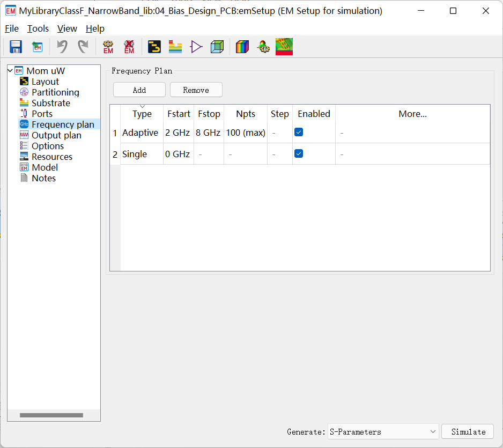Select Options in the setup tree
The width and height of the screenshot is (503, 448).
click(x=48, y=146)
